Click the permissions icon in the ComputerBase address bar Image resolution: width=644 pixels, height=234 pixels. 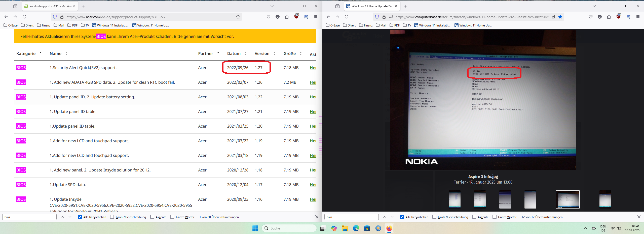[391, 17]
